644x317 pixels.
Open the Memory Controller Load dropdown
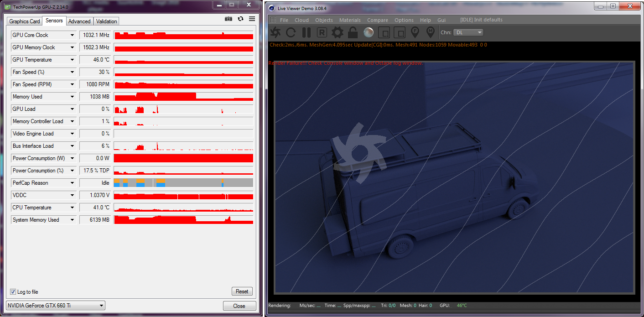pyautogui.click(x=72, y=121)
